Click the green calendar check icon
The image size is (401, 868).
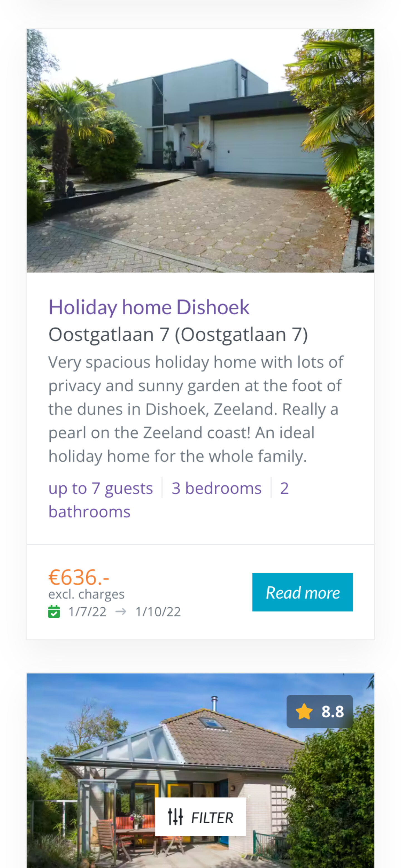pyautogui.click(x=54, y=611)
